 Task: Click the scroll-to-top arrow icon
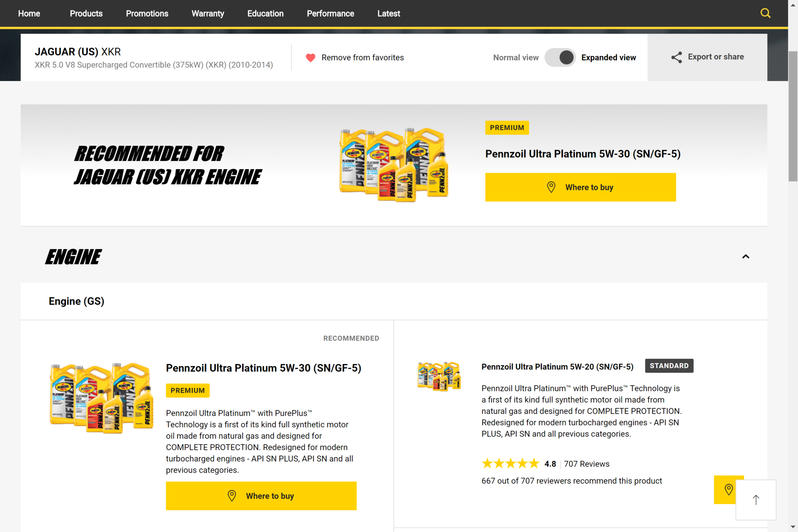(x=756, y=500)
